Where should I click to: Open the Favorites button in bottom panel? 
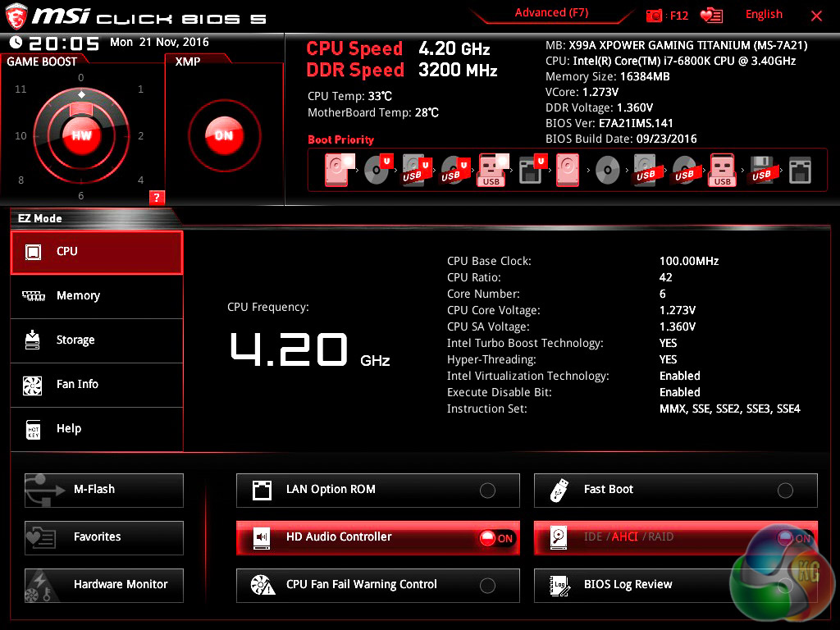(104, 537)
